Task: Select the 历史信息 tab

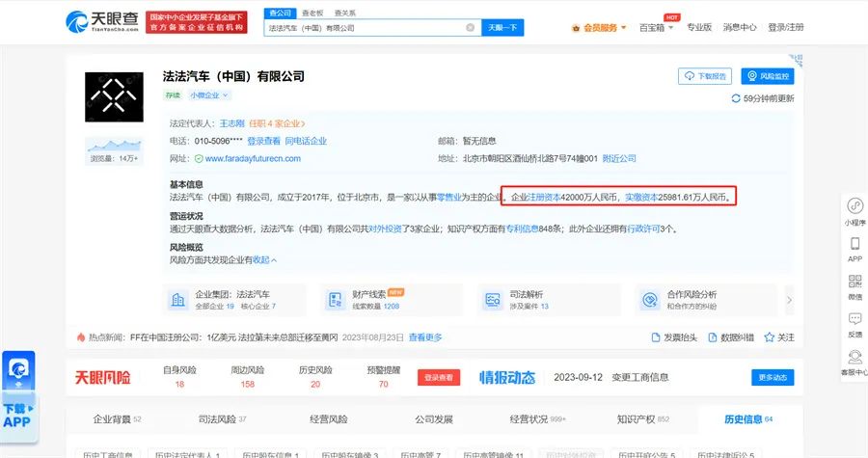Action: click(x=746, y=419)
